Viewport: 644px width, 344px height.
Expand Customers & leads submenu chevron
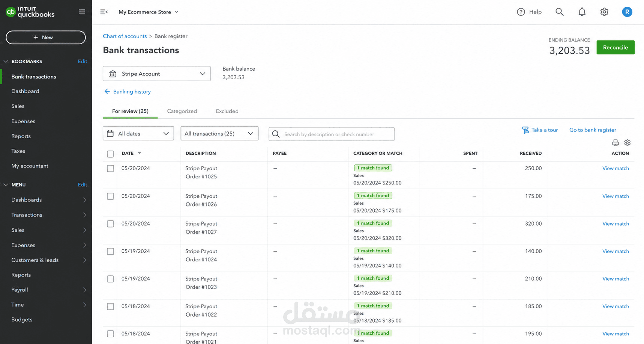point(84,260)
